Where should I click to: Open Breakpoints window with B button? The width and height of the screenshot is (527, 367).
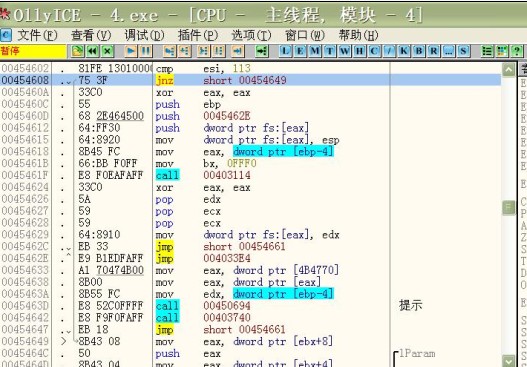(419, 51)
